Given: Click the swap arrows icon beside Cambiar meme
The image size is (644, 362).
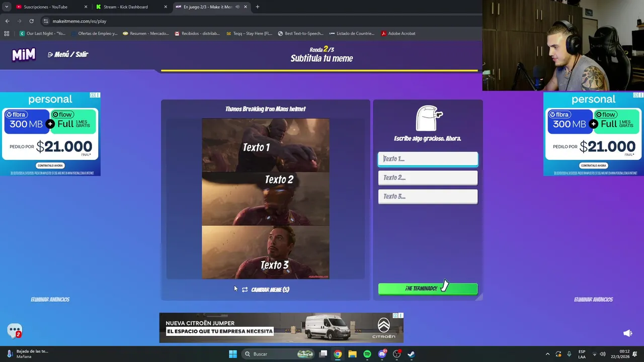Looking at the screenshot, I should click(245, 290).
